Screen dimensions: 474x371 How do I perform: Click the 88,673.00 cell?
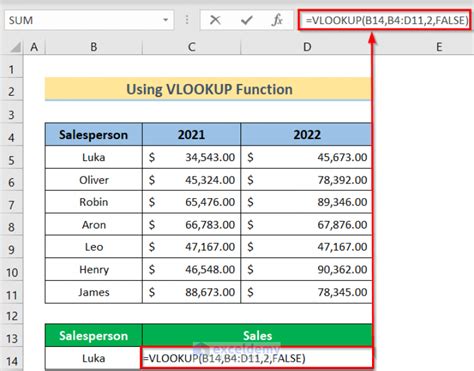click(191, 292)
